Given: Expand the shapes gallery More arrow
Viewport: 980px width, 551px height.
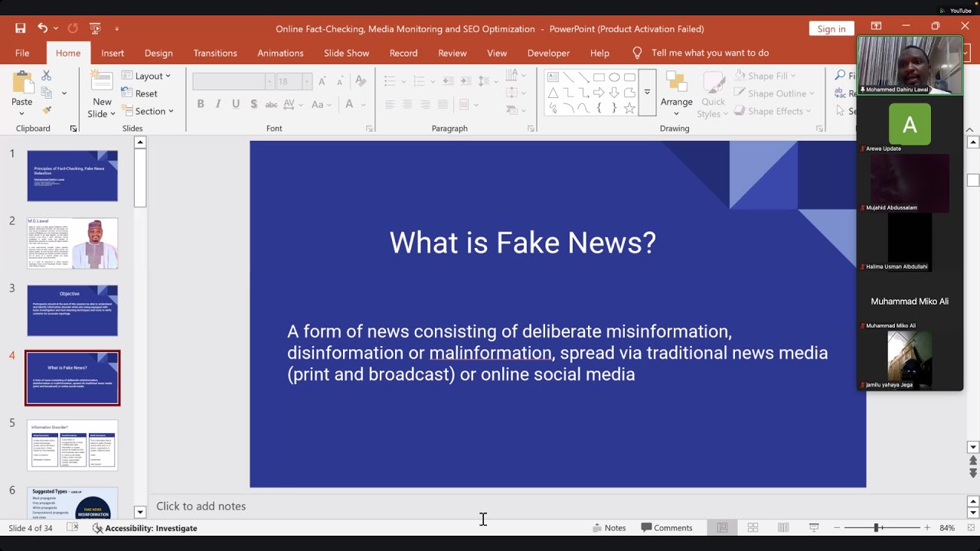Looking at the screenshot, I should pos(647,93).
